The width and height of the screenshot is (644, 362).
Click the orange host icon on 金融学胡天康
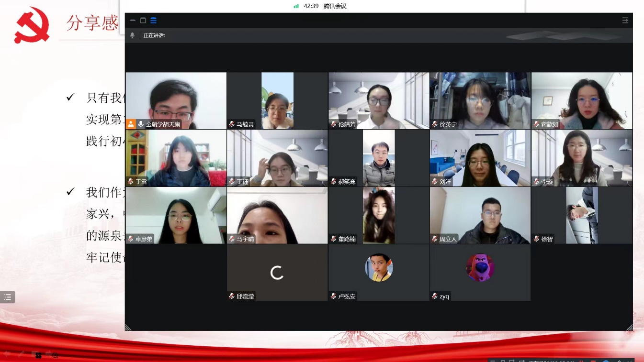click(x=131, y=124)
